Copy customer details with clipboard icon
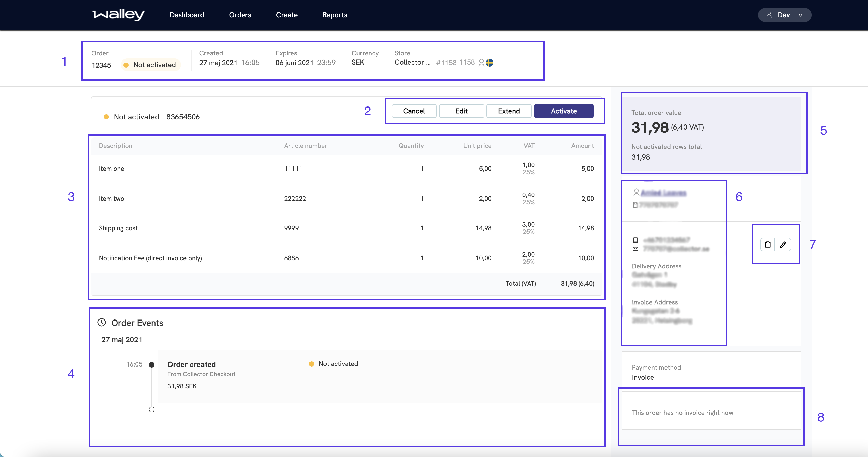The width and height of the screenshot is (868, 457). click(x=768, y=244)
